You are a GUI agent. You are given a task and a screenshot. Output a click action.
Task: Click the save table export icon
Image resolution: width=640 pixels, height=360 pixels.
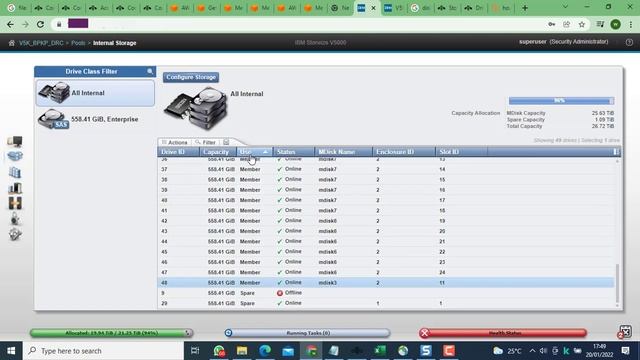tap(226, 142)
